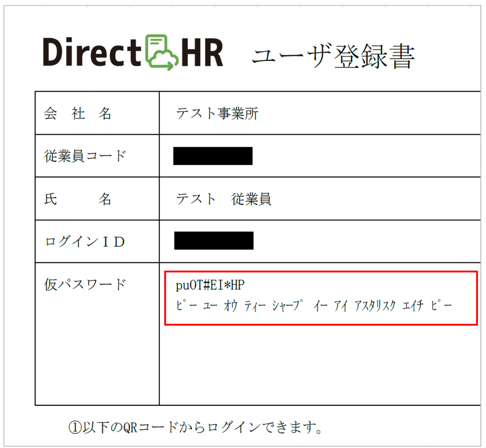Click the redacted login ID black box

[x=214, y=241]
